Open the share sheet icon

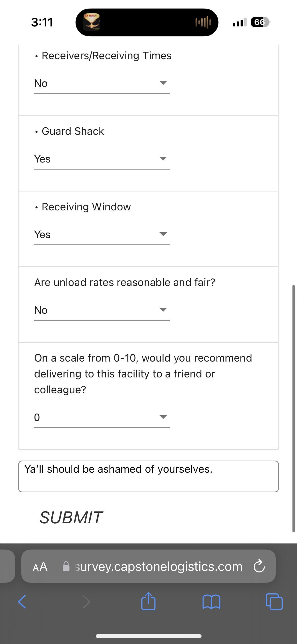[148, 601]
